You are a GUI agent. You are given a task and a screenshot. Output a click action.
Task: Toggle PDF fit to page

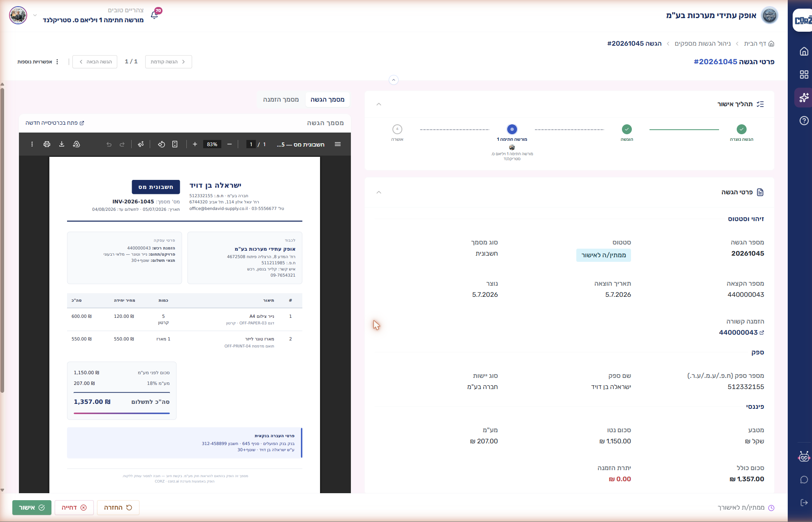tap(175, 144)
